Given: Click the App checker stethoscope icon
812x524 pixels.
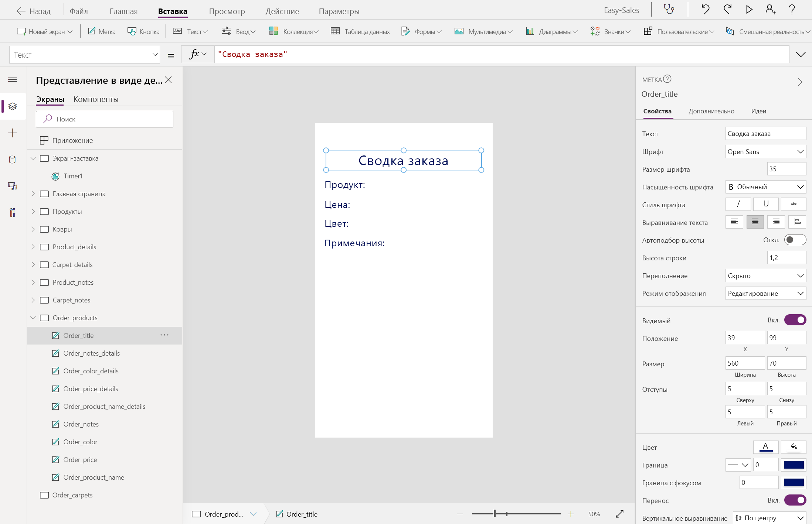Looking at the screenshot, I should tap(669, 10).
